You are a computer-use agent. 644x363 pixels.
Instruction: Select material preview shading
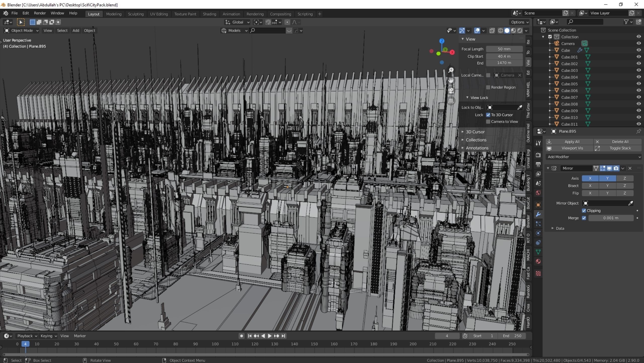pyautogui.click(x=513, y=30)
